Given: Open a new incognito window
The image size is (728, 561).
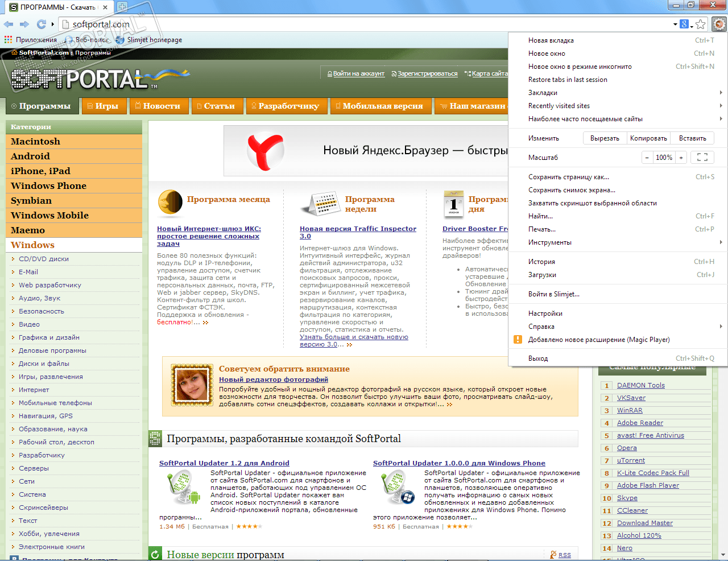Looking at the screenshot, I should pos(618,67).
